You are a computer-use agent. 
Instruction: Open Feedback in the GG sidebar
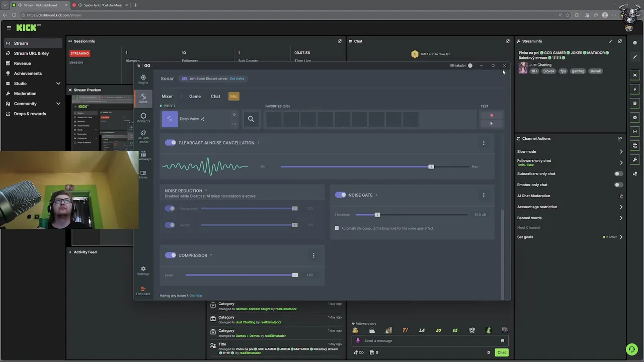click(143, 291)
